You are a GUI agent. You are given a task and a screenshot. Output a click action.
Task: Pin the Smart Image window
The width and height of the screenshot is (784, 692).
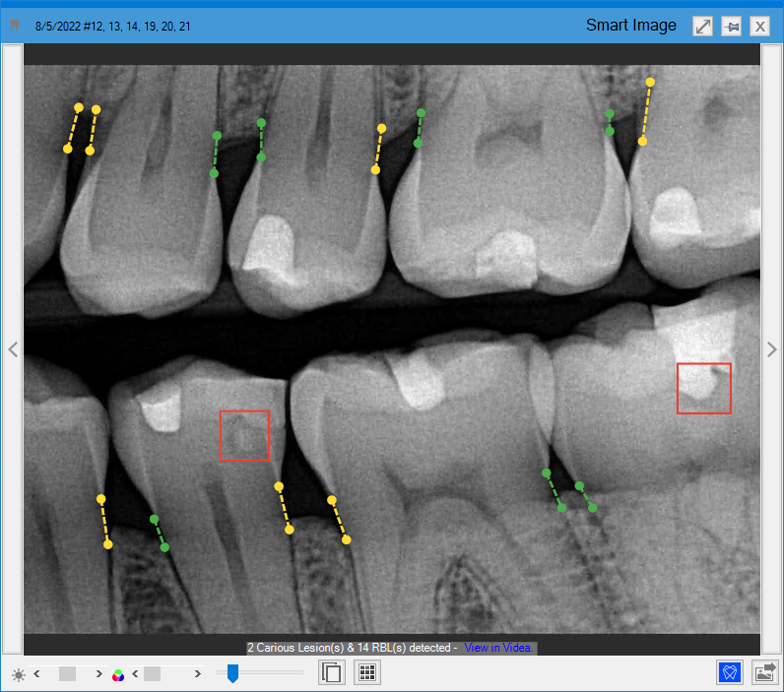(731, 27)
